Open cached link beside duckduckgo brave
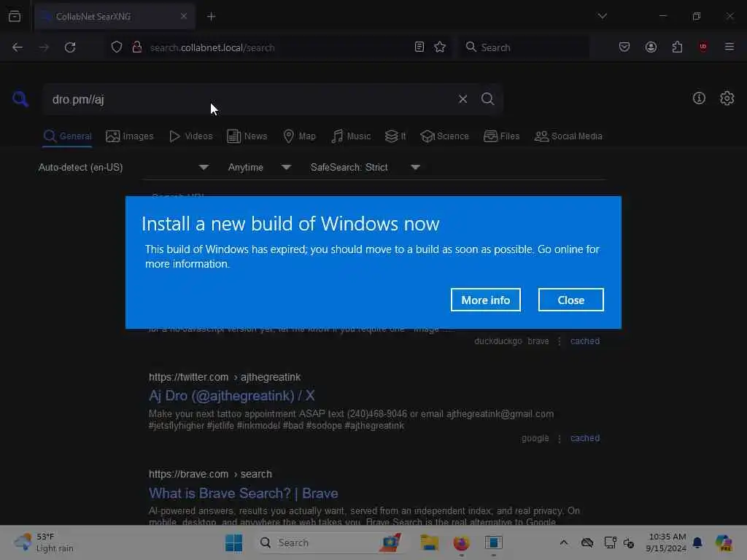 585,341
